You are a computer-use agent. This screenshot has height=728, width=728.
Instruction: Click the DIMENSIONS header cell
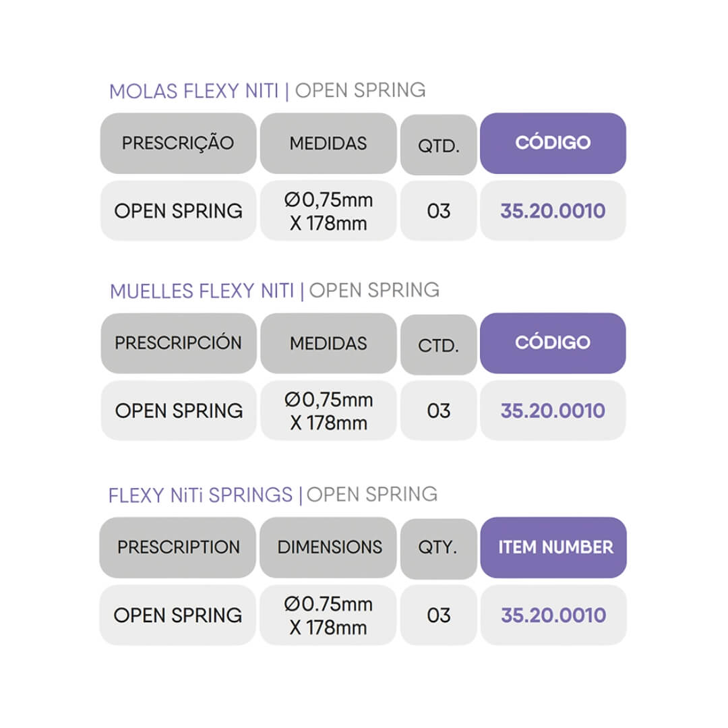(x=329, y=547)
